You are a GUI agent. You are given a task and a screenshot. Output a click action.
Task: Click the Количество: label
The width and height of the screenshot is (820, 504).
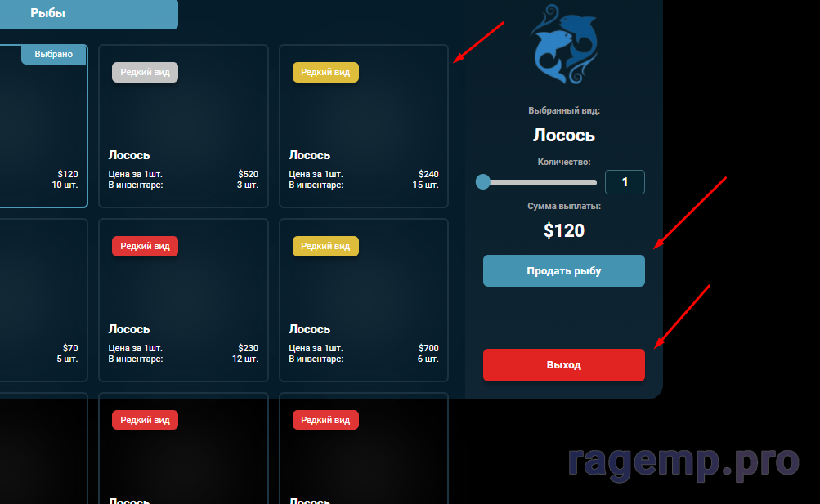tap(564, 162)
